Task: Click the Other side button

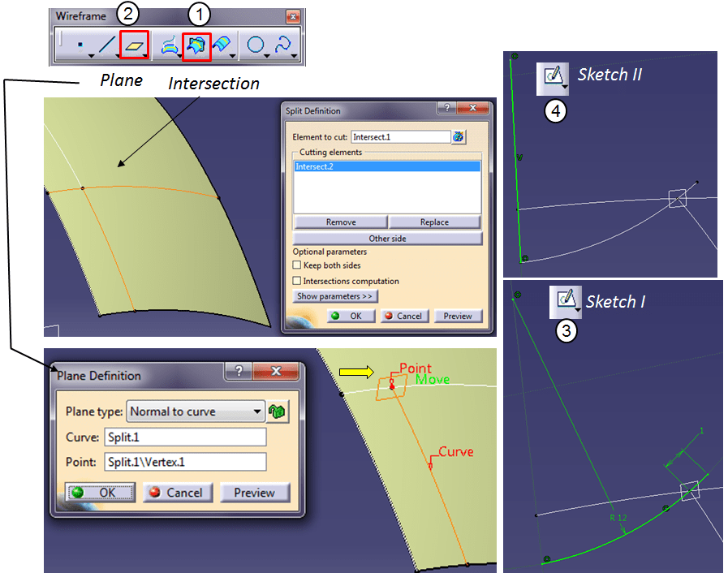Action: point(387,239)
